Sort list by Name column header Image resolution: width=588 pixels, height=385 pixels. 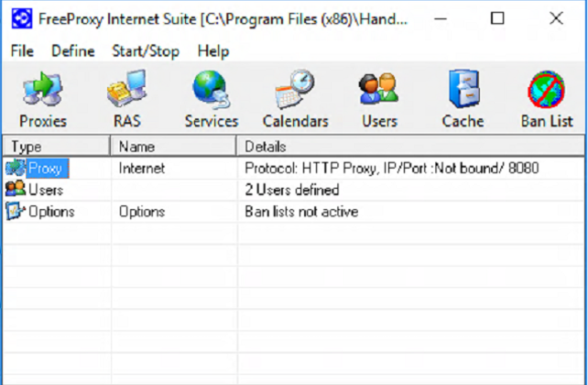[x=172, y=146]
